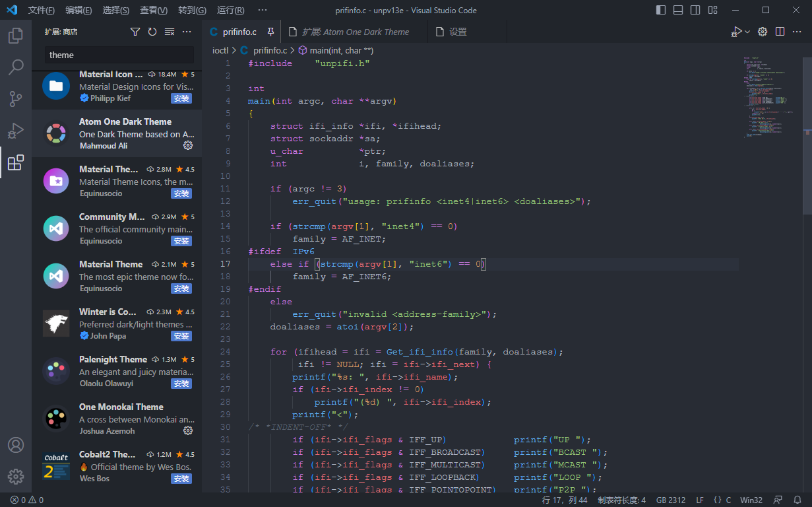Open the 文件(F) menu
The height and width of the screenshot is (507, 812).
tap(42, 11)
